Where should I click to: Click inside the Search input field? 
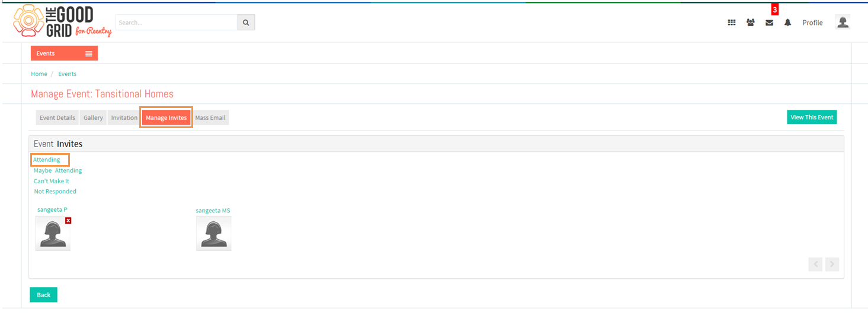(177, 23)
